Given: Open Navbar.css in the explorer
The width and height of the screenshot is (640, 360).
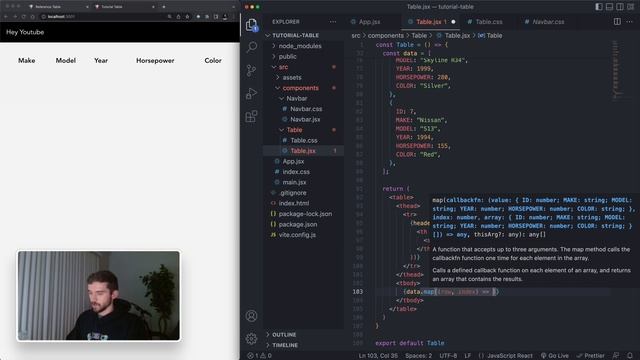Looking at the screenshot, I should (306, 109).
